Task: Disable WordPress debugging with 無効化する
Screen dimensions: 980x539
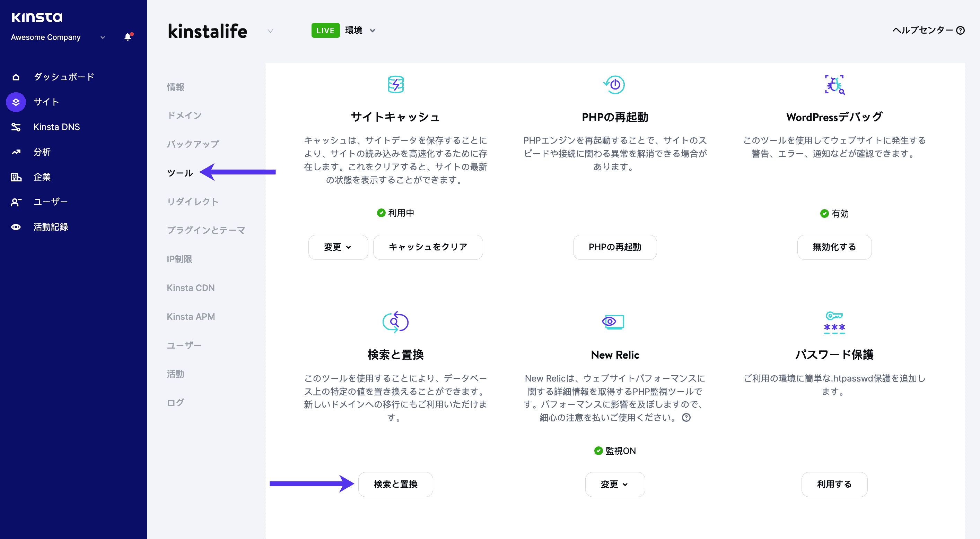Action: (834, 247)
